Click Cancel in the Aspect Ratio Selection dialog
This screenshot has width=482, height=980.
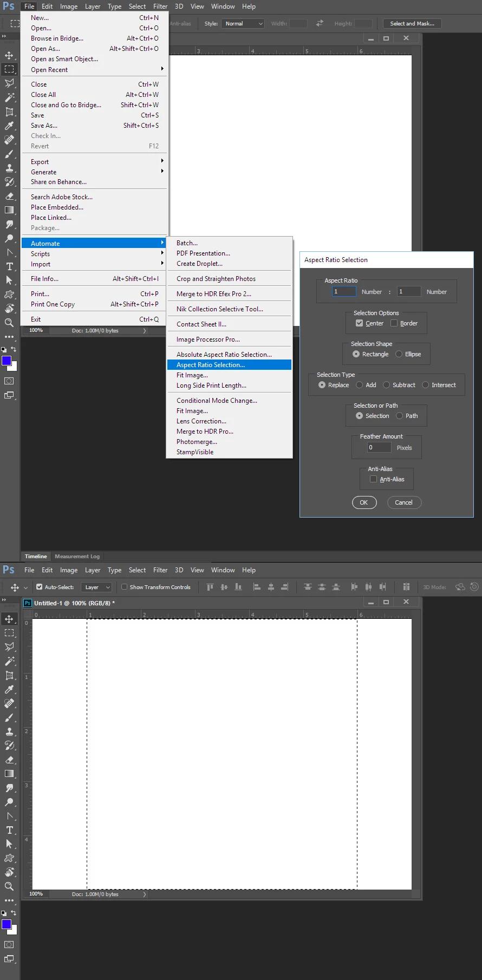403,502
